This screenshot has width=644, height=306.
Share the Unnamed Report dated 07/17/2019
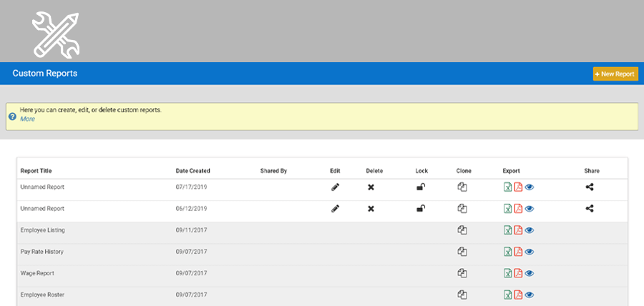[590, 187]
